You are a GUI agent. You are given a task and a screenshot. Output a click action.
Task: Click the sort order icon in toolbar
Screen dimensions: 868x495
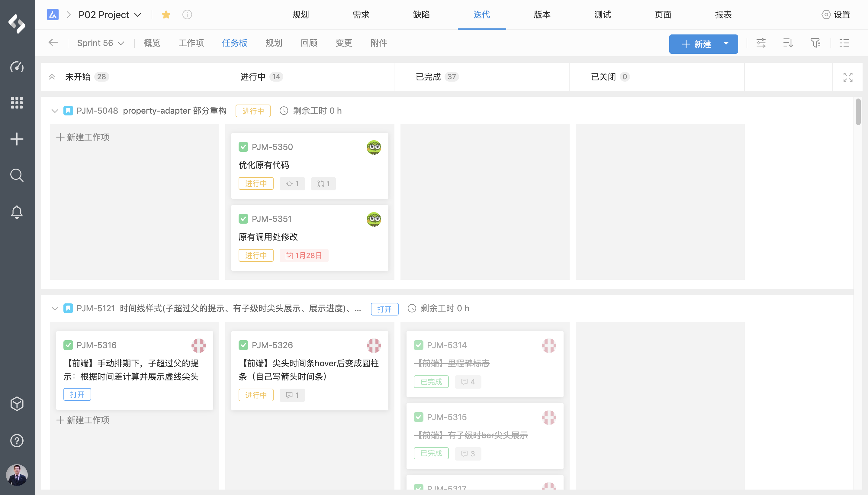tap(788, 43)
